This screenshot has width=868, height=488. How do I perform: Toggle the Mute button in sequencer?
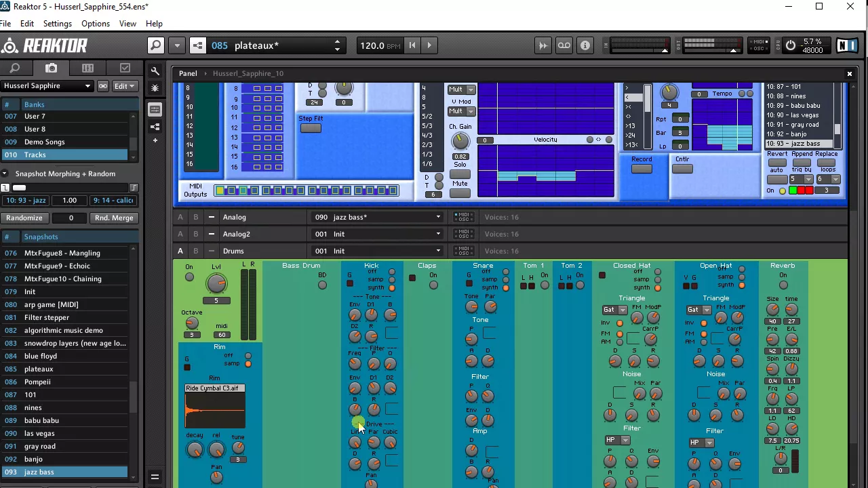click(460, 192)
